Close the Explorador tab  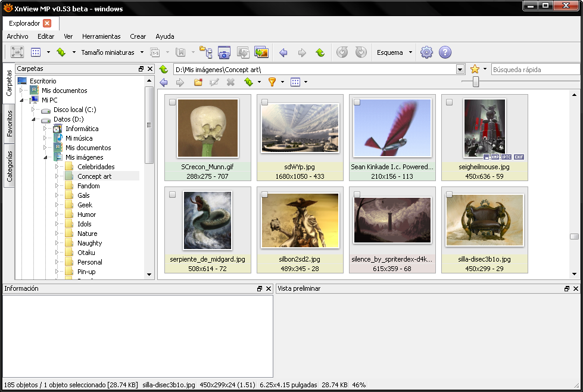coord(47,23)
